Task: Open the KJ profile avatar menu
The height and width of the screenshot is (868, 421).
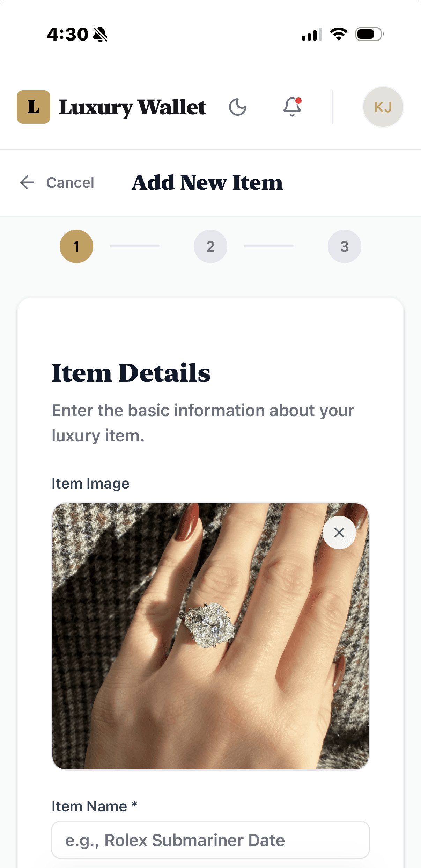Action: pyautogui.click(x=383, y=107)
